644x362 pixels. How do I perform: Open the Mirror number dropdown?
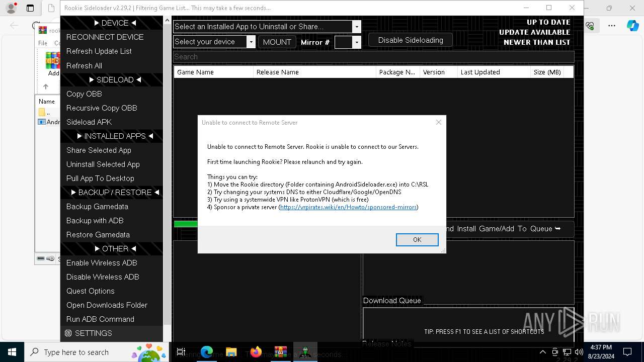pyautogui.click(x=348, y=42)
